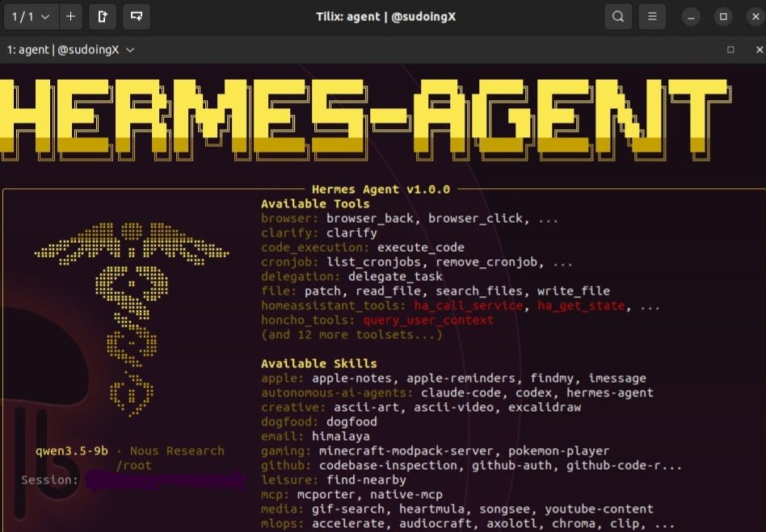The height and width of the screenshot is (532, 766).
Task: Click the 'pokemon-player' skill
Action: pyautogui.click(x=559, y=451)
